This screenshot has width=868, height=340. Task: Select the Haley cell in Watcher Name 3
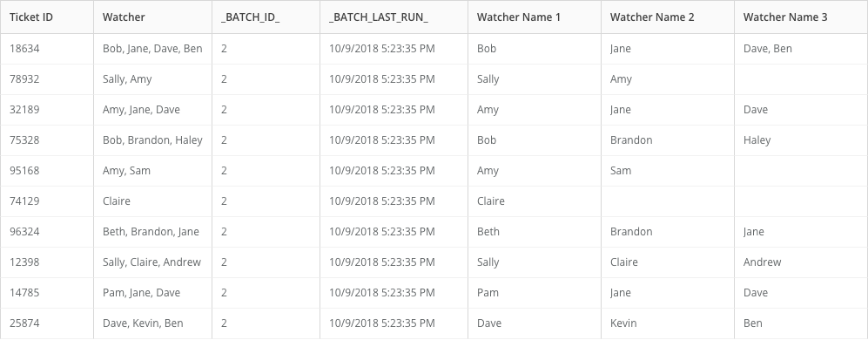(x=801, y=140)
